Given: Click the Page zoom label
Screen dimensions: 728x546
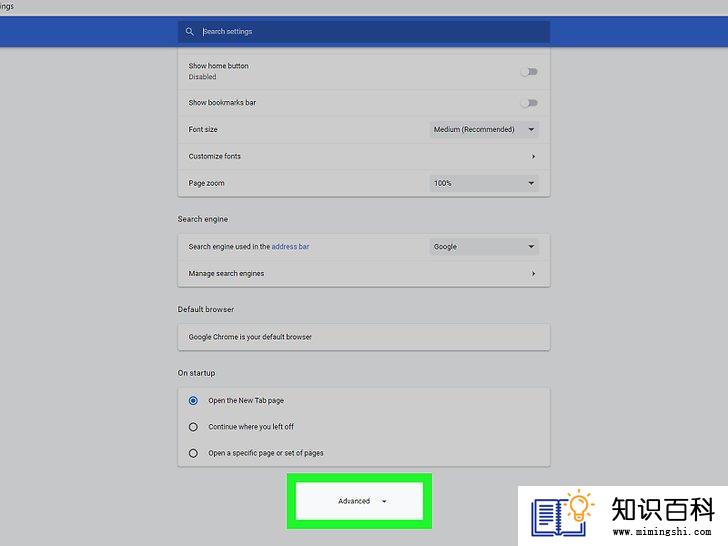Looking at the screenshot, I should coord(206,183).
